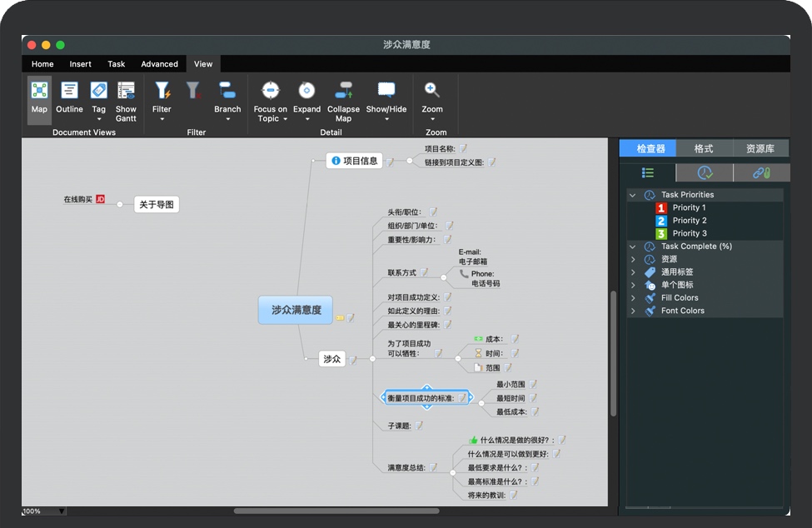
Task: Open the task info inspector tab icon
Action: 704,172
